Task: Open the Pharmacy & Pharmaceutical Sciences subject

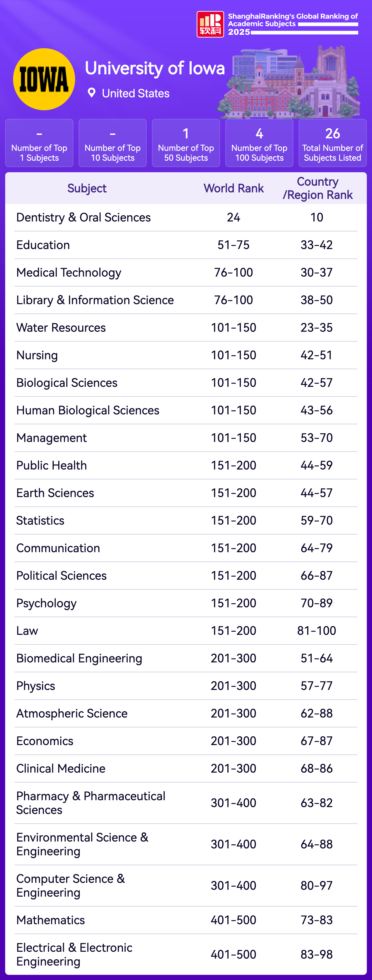Action: pos(91,803)
